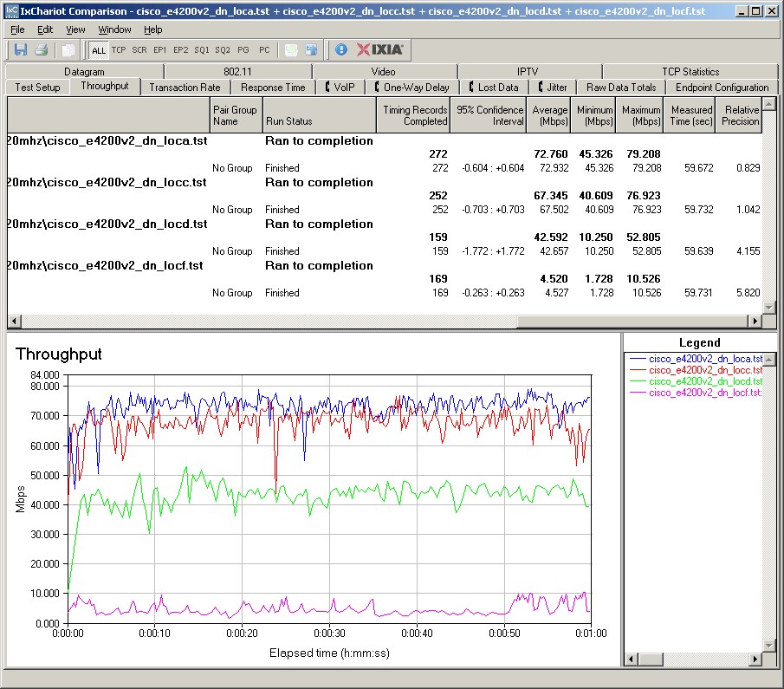Viewport: 784px width, 689px height.
Task: Switch to the Response Time tab
Action: pos(273,87)
